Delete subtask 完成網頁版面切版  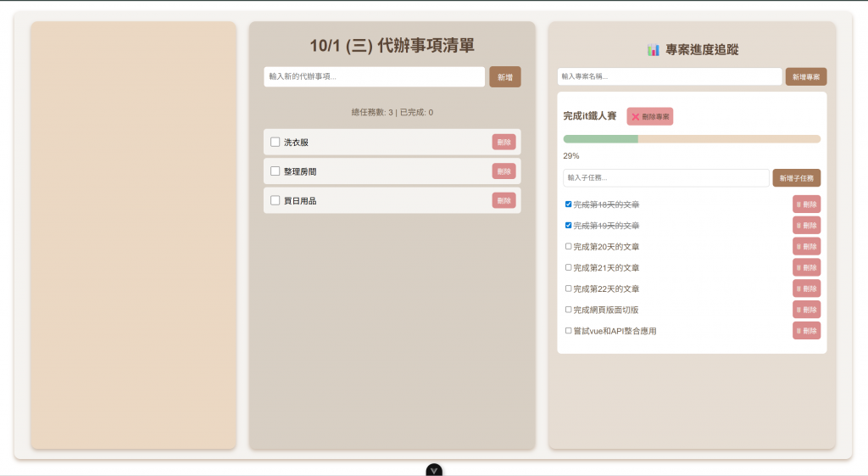(807, 310)
